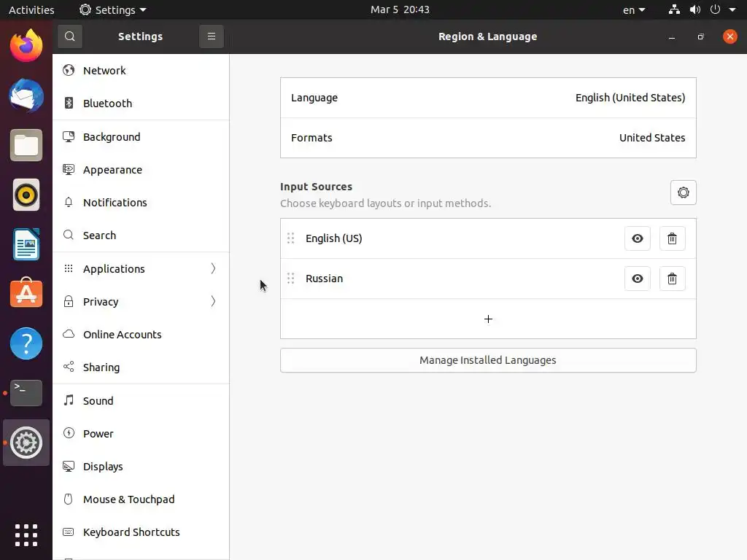The height and width of the screenshot is (560, 747).
Task: Open the Settings app menu in top bar
Action: pyautogui.click(x=113, y=10)
